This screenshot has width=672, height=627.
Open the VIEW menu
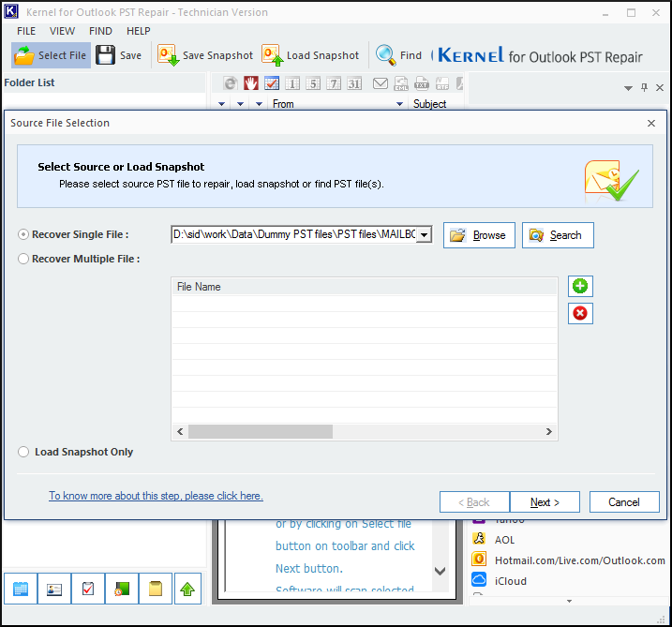coord(63,31)
